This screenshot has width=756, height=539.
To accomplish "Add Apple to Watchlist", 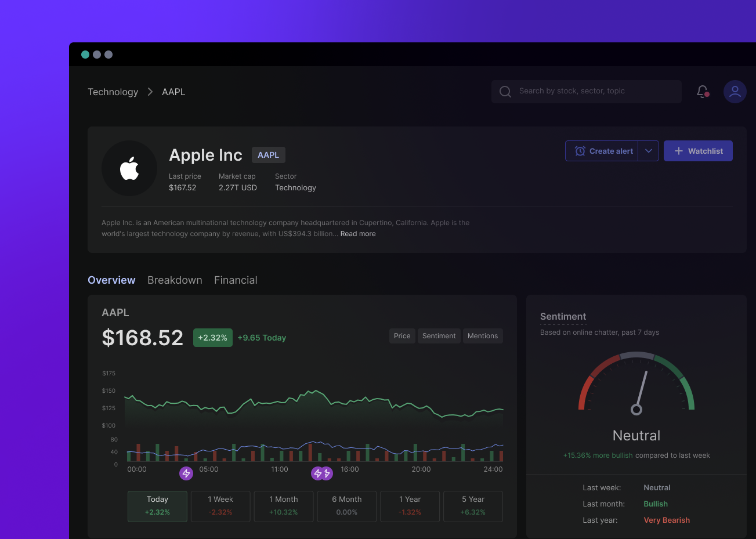I will (698, 151).
